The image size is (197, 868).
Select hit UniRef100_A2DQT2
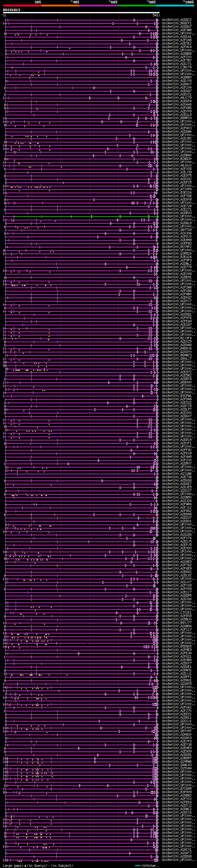pyautogui.click(x=177, y=20)
